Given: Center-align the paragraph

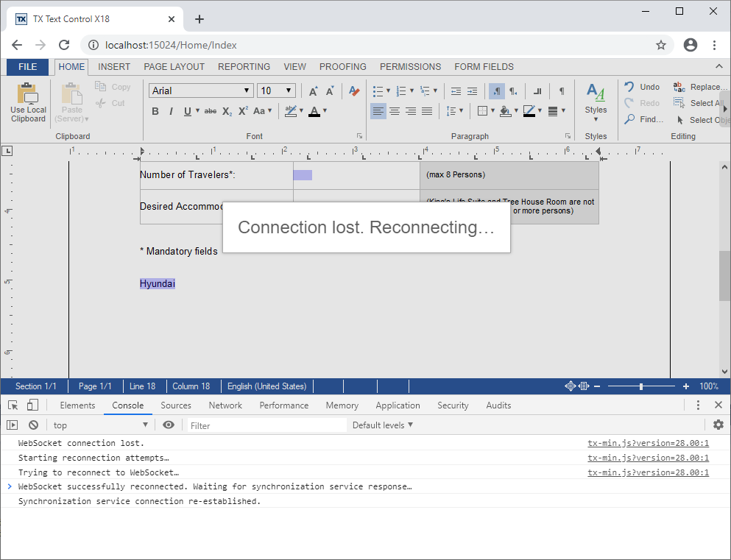Looking at the screenshot, I should 395,111.
